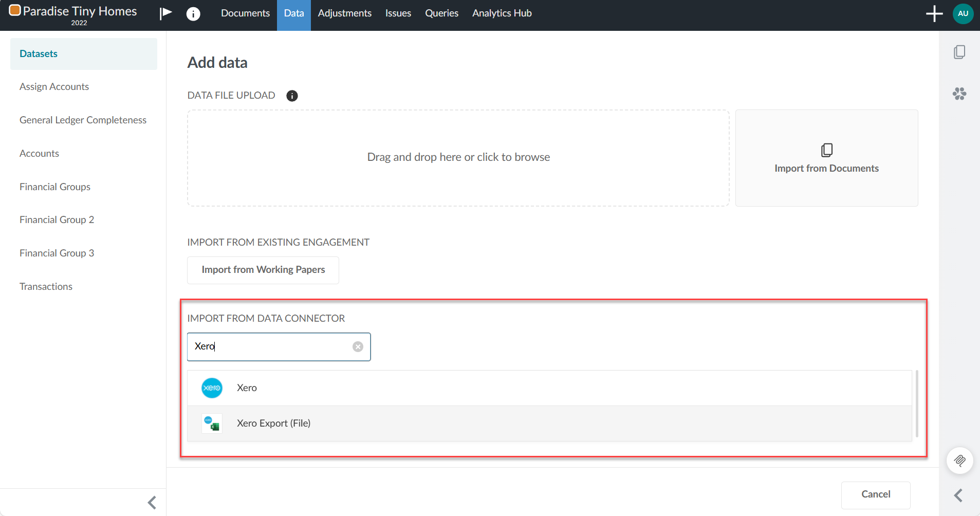This screenshot has height=516, width=980.
Task: Click the plus icon to create new item
Action: [x=934, y=13]
